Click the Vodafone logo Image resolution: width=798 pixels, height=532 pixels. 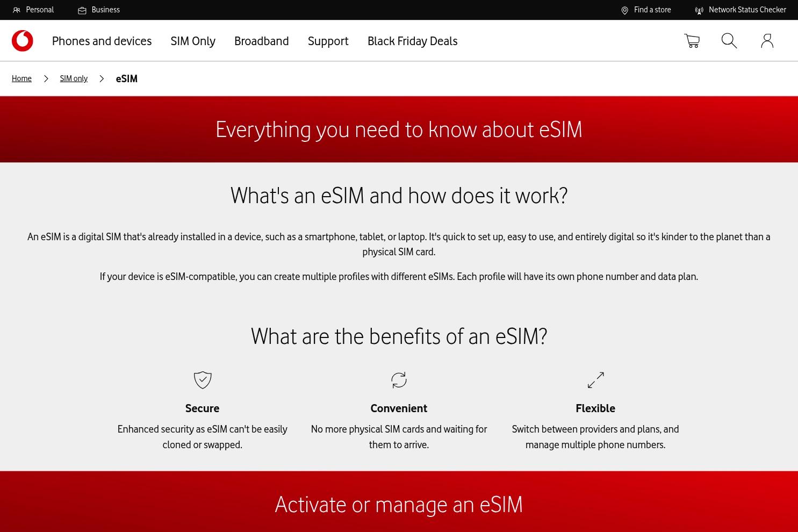pos(23,41)
